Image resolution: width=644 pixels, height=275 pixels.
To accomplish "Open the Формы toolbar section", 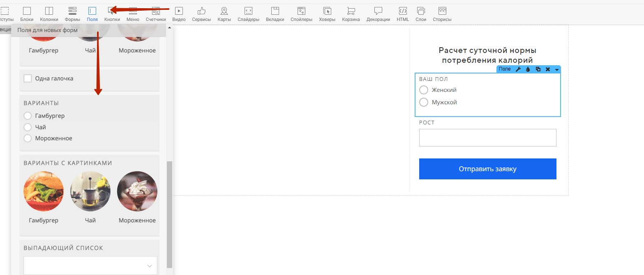I will [x=72, y=14].
